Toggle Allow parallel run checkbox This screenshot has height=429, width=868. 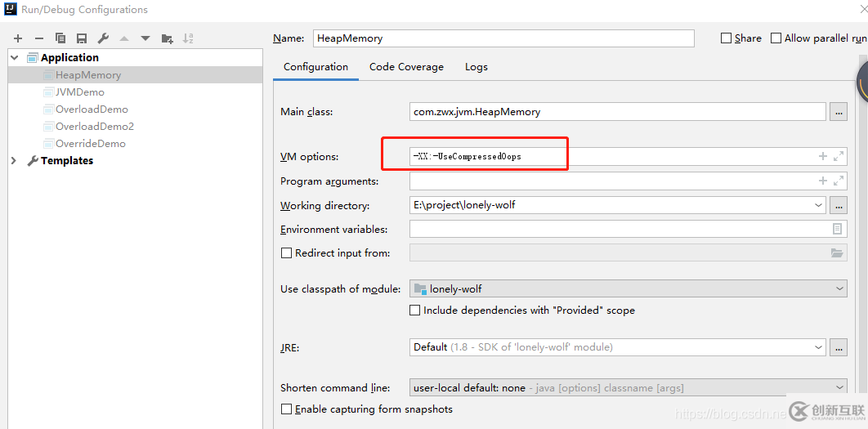776,38
